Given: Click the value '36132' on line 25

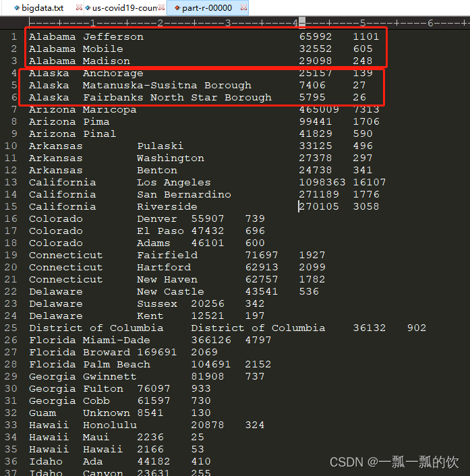Looking at the screenshot, I should 370,328.
